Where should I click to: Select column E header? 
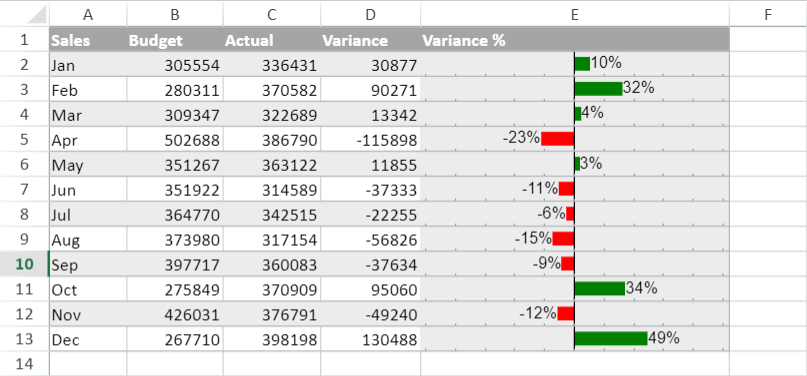(575, 14)
